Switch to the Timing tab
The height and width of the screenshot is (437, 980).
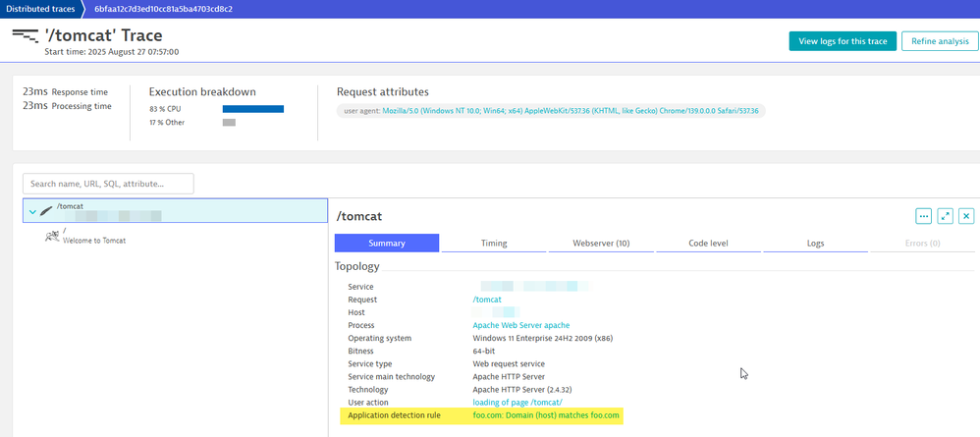coord(494,244)
